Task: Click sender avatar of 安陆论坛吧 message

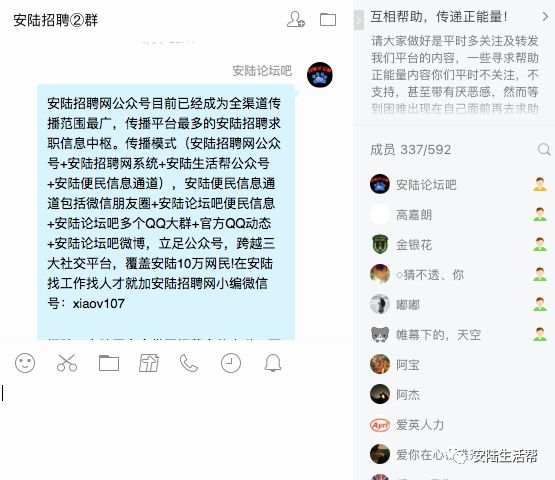Action: pos(320,75)
